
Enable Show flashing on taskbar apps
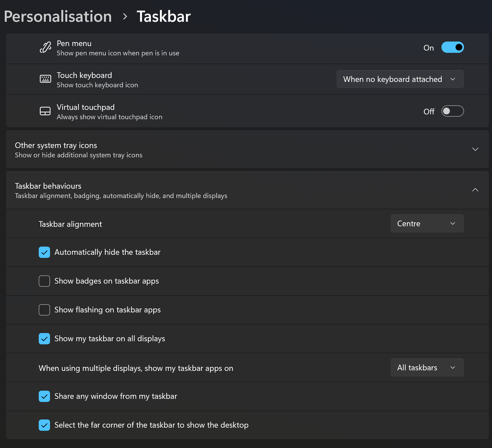[44, 310]
